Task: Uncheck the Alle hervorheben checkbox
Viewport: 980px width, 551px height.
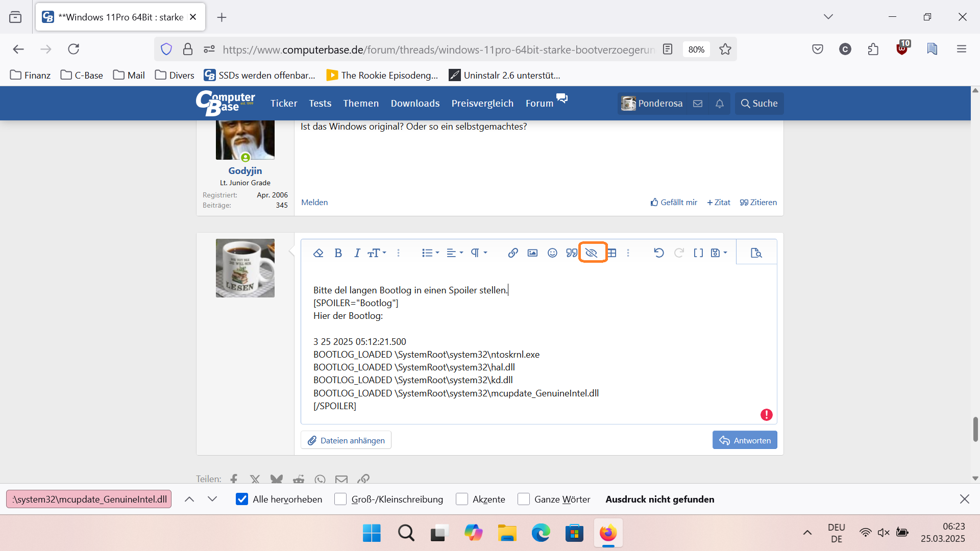Action: click(x=242, y=499)
